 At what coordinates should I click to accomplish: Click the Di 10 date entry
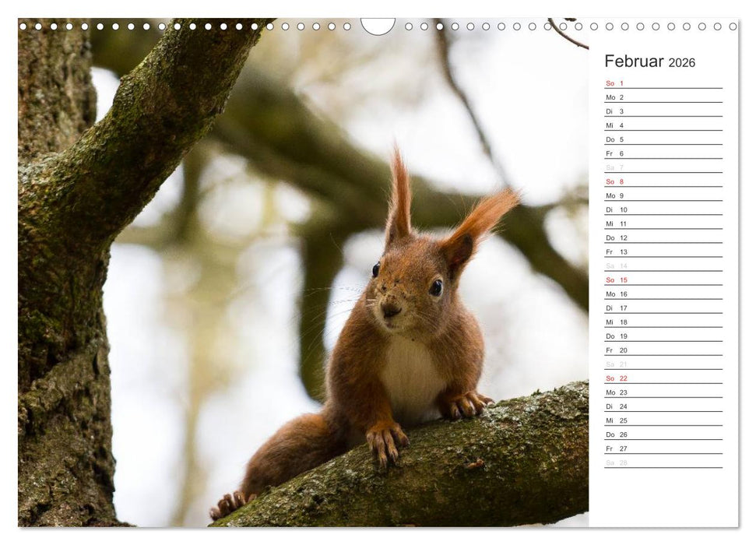click(615, 209)
